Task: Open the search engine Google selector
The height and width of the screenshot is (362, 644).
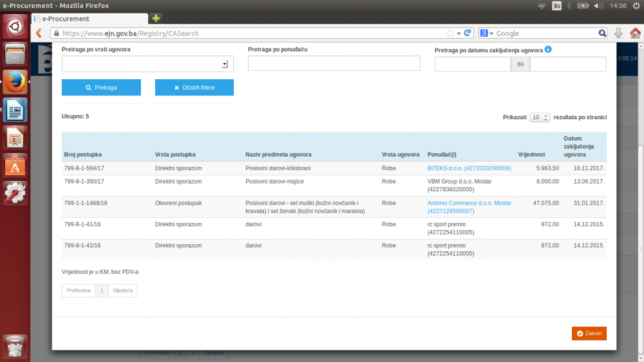Action: point(486,33)
